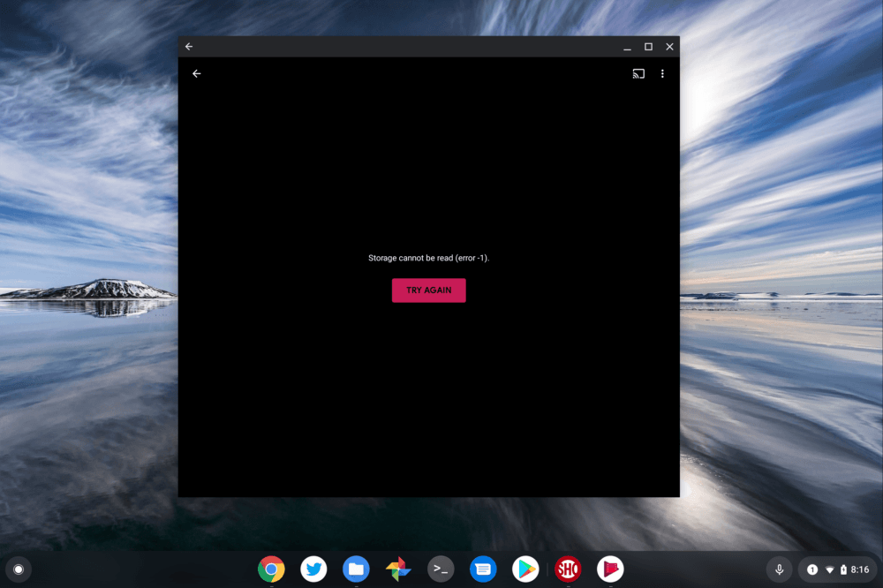Open the Files app in the shelf
883x588 pixels.
tap(356, 569)
